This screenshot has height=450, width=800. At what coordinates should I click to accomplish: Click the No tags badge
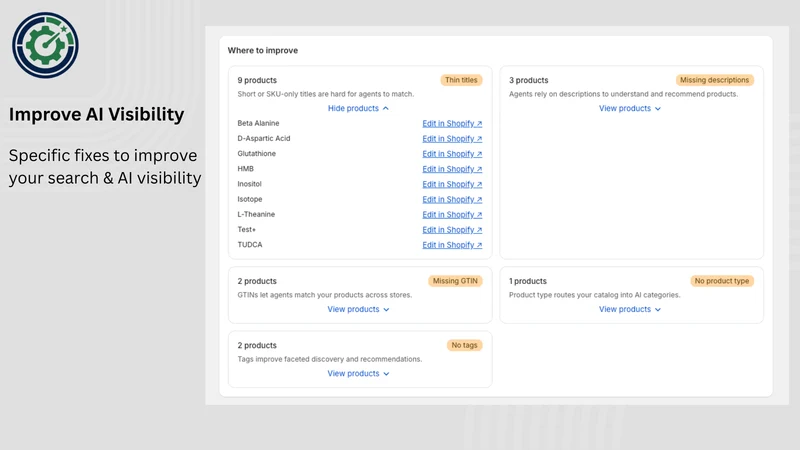pos(464,345)
